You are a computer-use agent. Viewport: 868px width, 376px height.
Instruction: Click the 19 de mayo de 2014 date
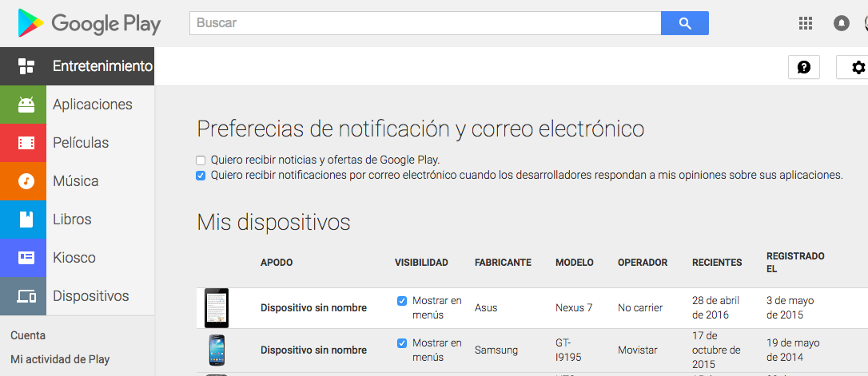coord(793,350)
